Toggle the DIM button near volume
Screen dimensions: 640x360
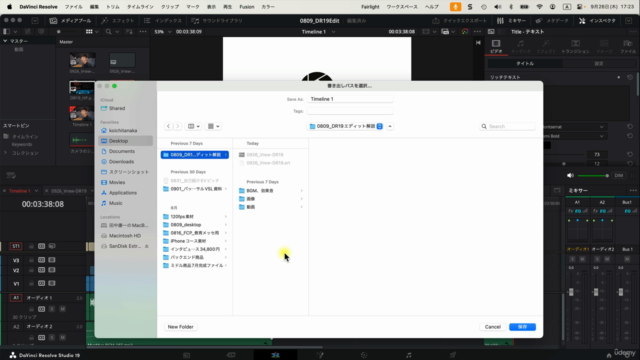pos(619,176)
